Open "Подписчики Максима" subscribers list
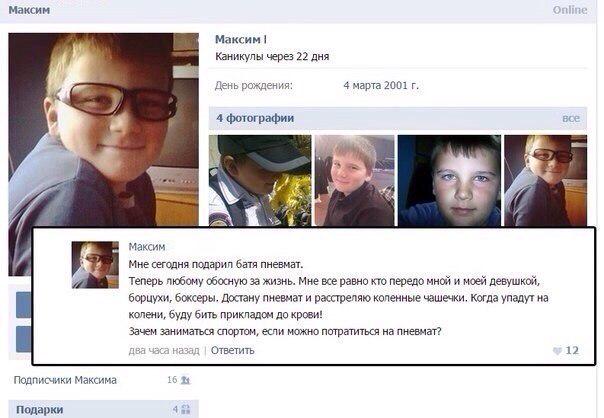 coord(65,380)
